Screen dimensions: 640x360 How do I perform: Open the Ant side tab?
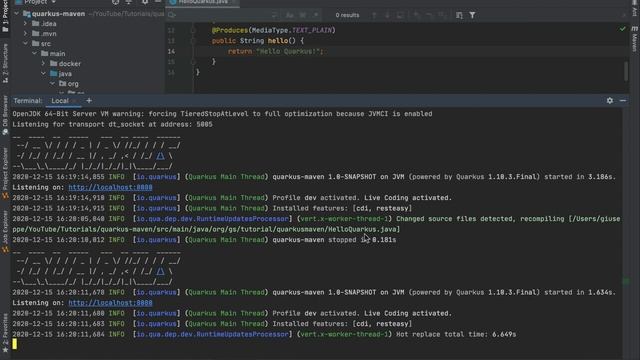click(634, 9)
